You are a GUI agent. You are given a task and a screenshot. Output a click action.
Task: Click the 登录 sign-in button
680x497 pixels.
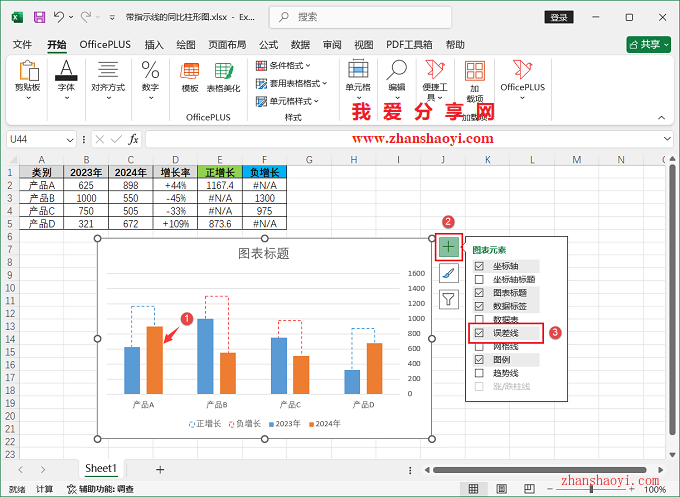(559, 17)
